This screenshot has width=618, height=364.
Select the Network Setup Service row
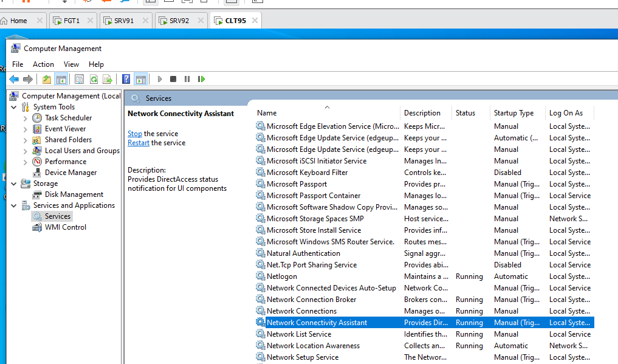point(425,357)
